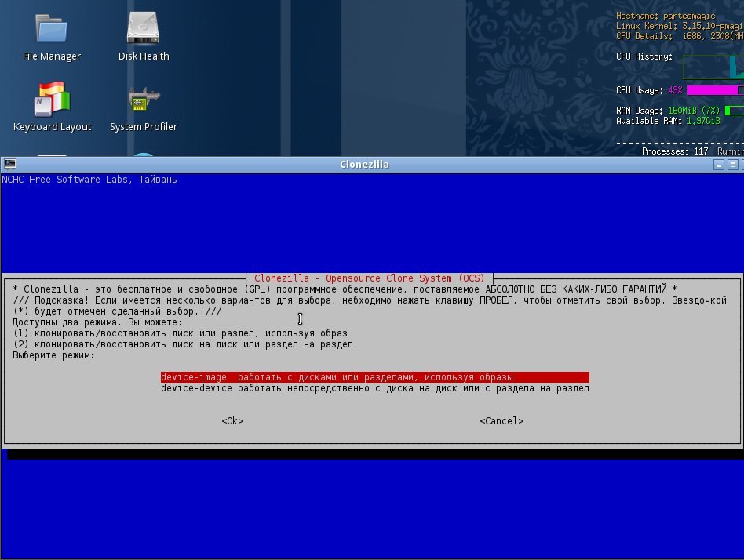Click the 'Clonezilla - Opensource Clone System (OCS)' heading
Image resolution: width=744 pixels, height=560 pixels.
(x=369, y=278)
